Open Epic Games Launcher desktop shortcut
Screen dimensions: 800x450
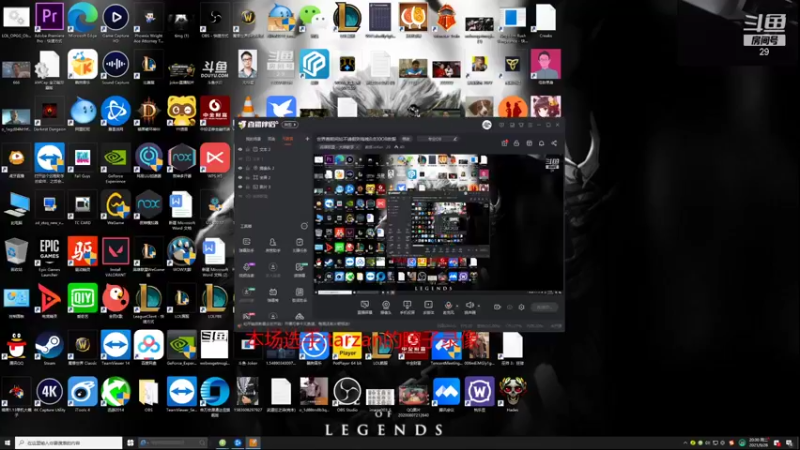coord(49,258)
